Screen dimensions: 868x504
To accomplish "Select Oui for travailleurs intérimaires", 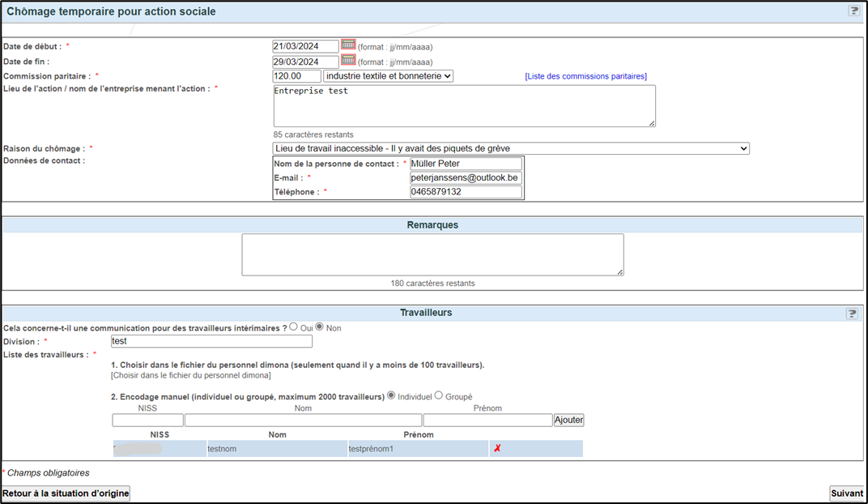I will pyautogui.click(x=293, y=327).
